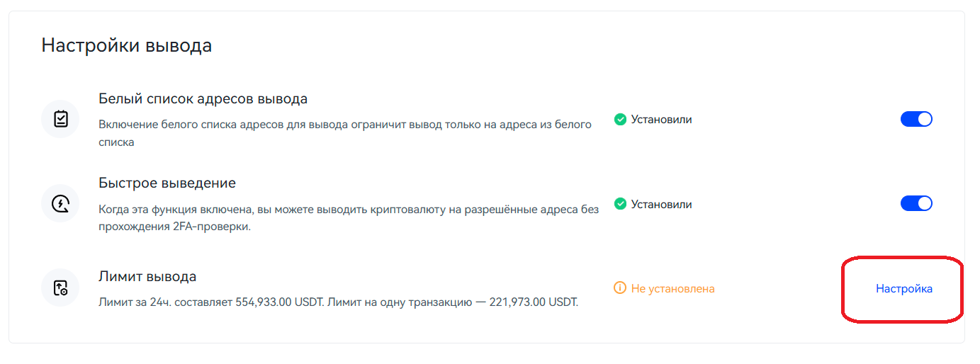Select the Быстрое выведение title
980x364 pixels.
pos(167,183)
